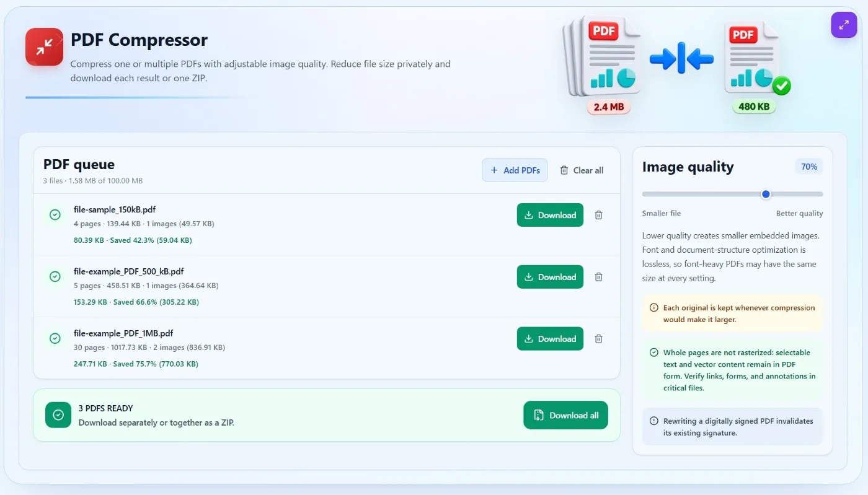Click the image quality slider handle

pos(766,194)
